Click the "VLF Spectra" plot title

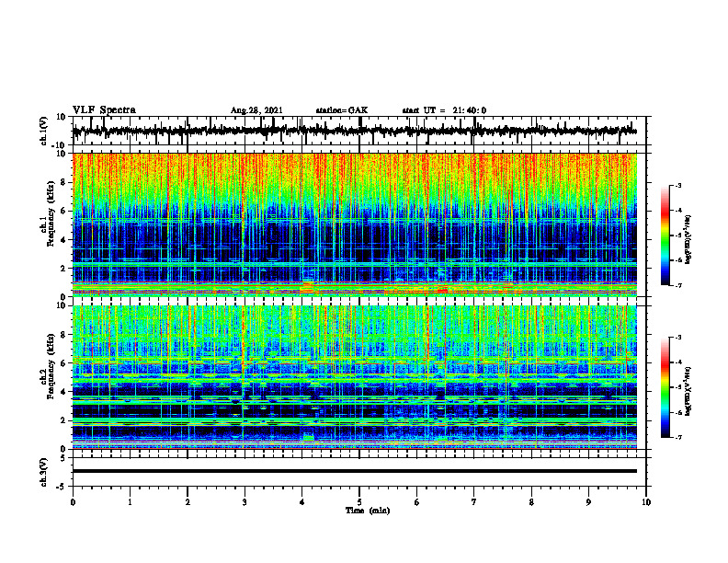pos(104,109)
